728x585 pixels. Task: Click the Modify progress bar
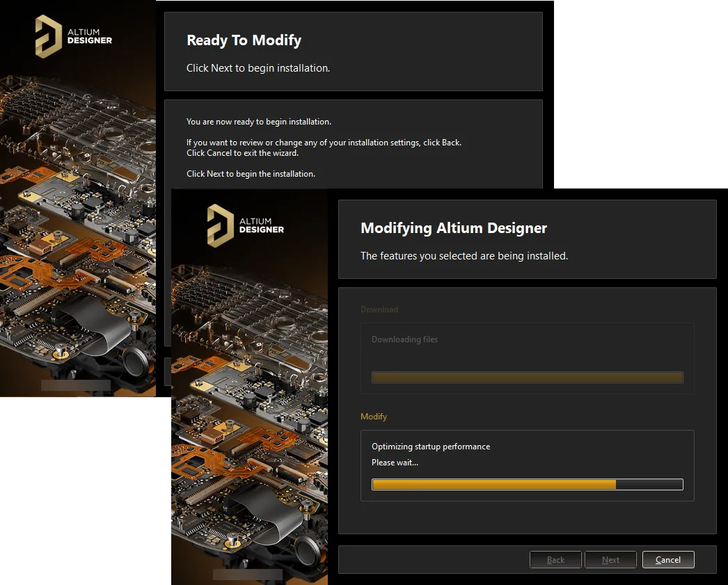point(528,484)
